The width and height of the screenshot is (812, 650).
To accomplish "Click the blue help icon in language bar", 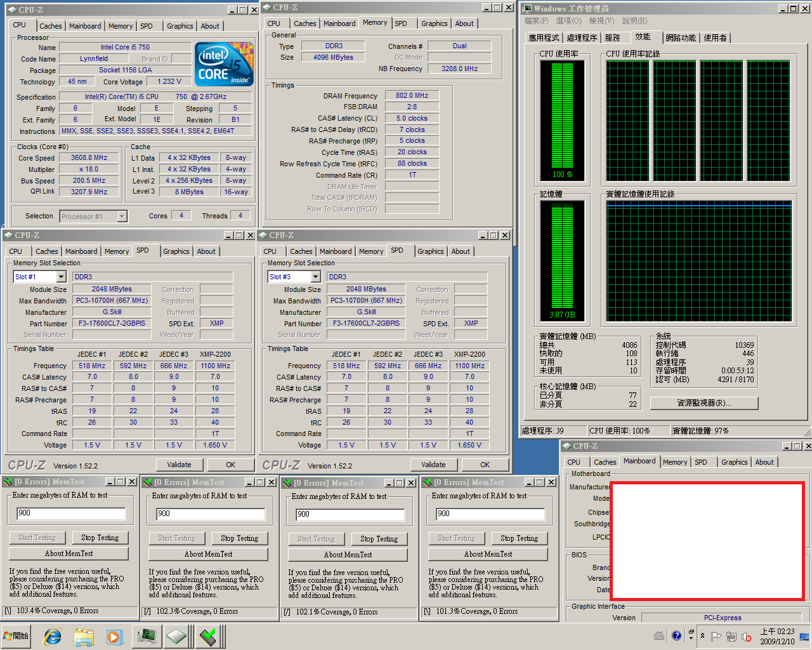I will click(x=676, y=635).
